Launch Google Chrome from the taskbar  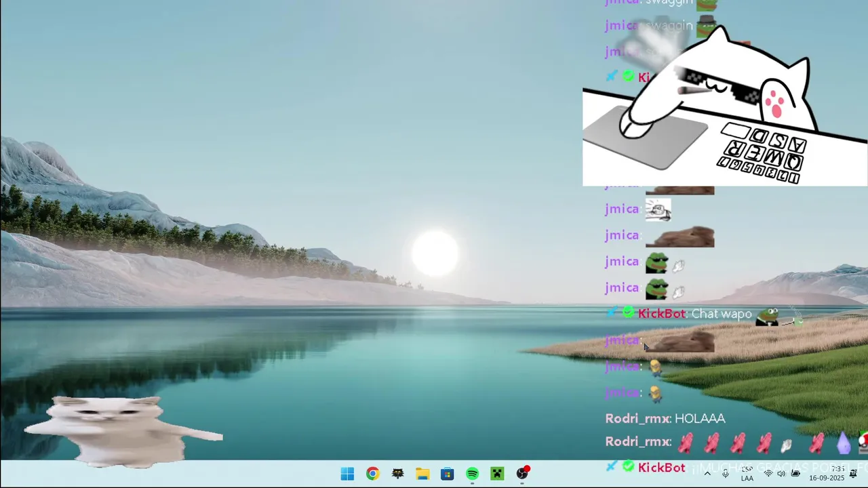click(x=372, y=474)
